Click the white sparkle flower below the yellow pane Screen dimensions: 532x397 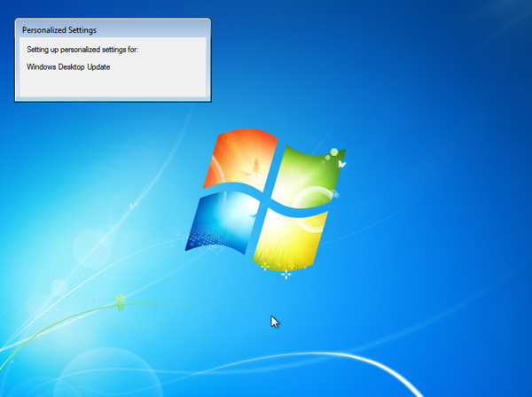pos(286,275)
